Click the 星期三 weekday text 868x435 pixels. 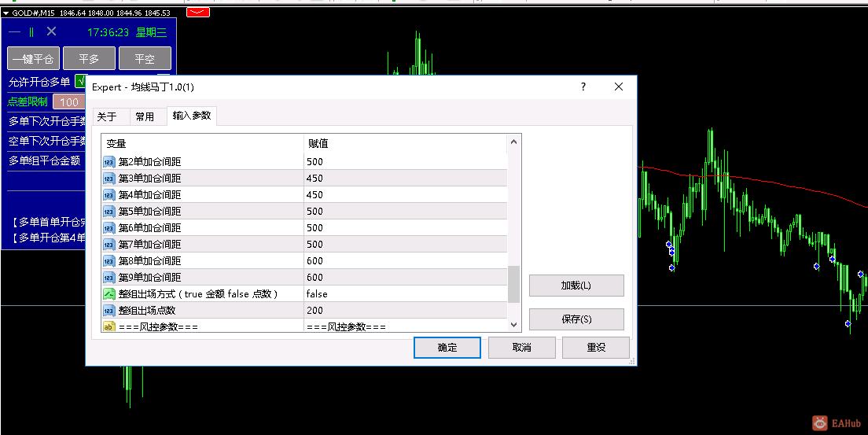(x=151, y=33)
